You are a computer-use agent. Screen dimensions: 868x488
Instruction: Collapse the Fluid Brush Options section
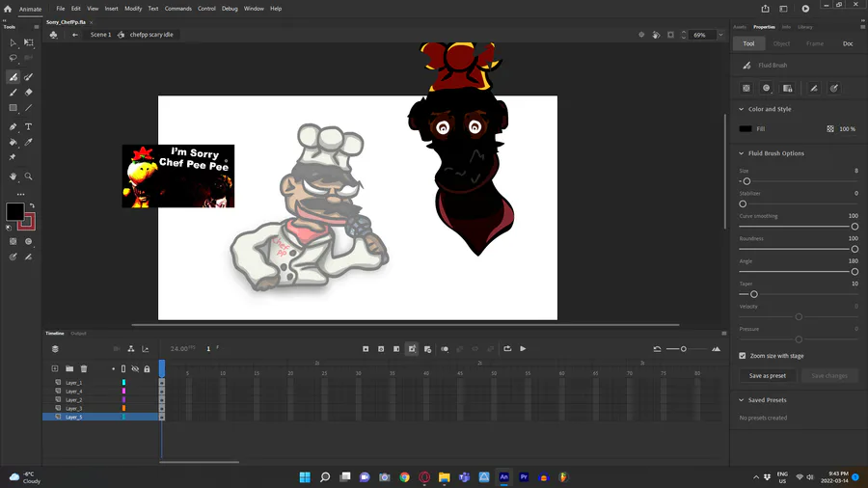click(742, 153)
